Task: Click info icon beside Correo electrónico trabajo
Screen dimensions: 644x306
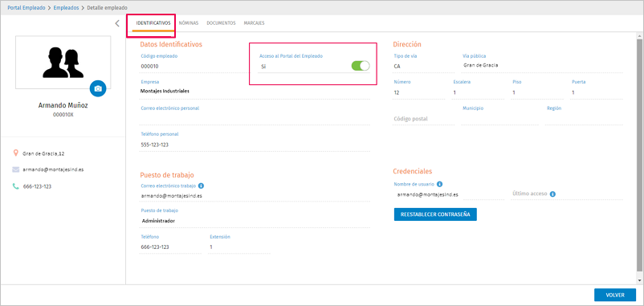Action: 201,186
